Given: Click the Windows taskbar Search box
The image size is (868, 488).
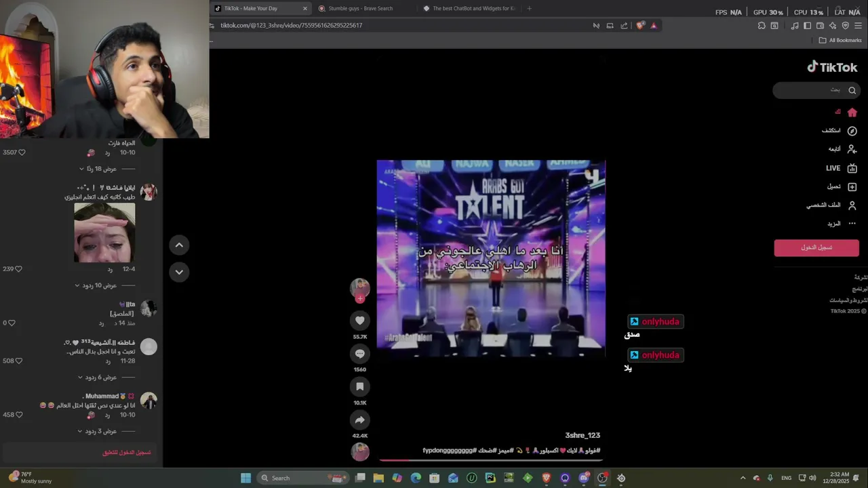Looking at the screenshot, I should [302, 478].
